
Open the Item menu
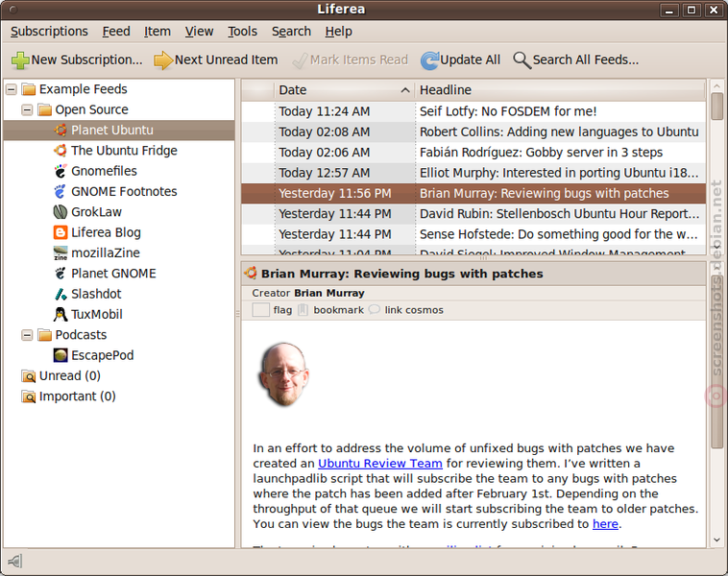[158, 32]
